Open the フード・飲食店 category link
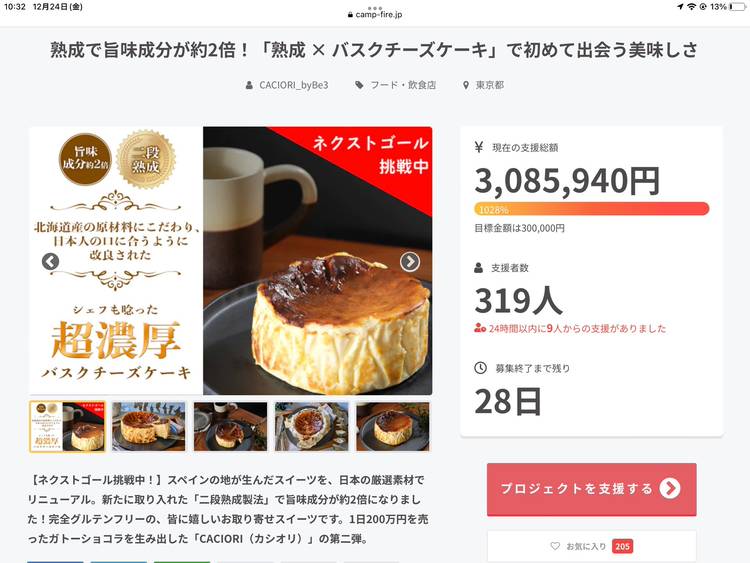750x563 pixels. pos(403,85)
